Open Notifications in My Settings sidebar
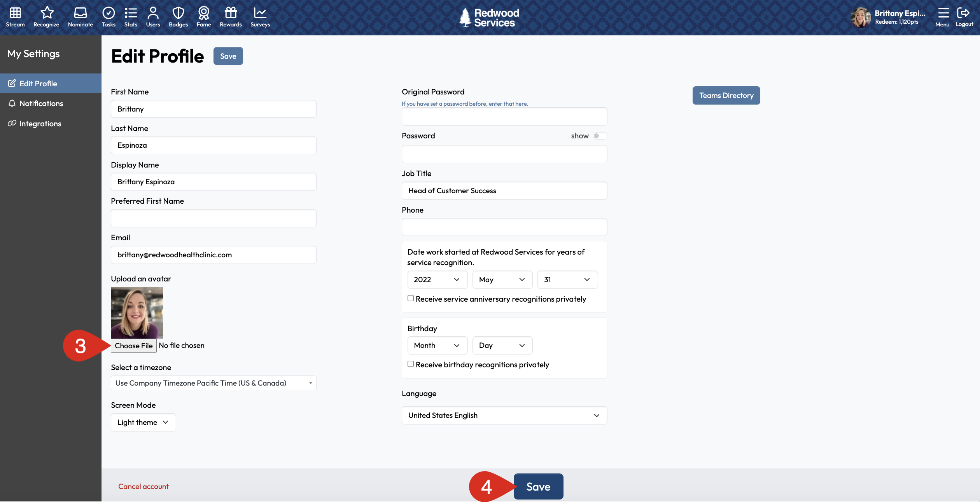 [x=41, y=103]
